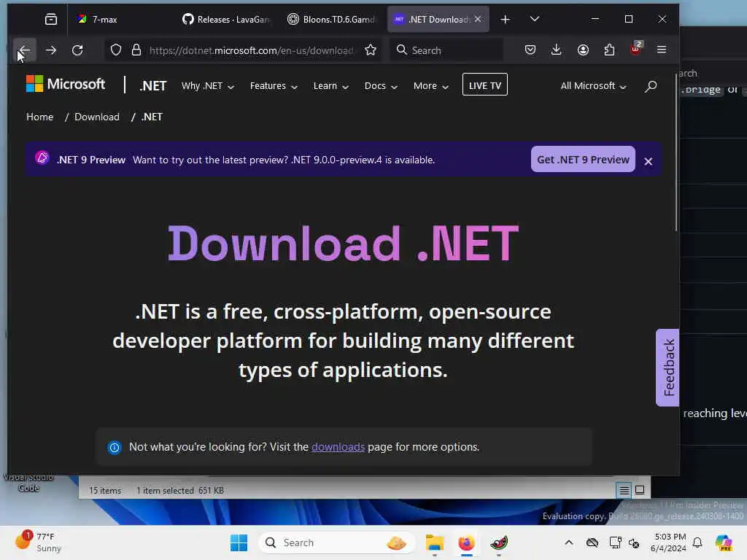747x560 pixels.
Task: Open the Firefox View icon in the tab strip
Action: point(51,20)
